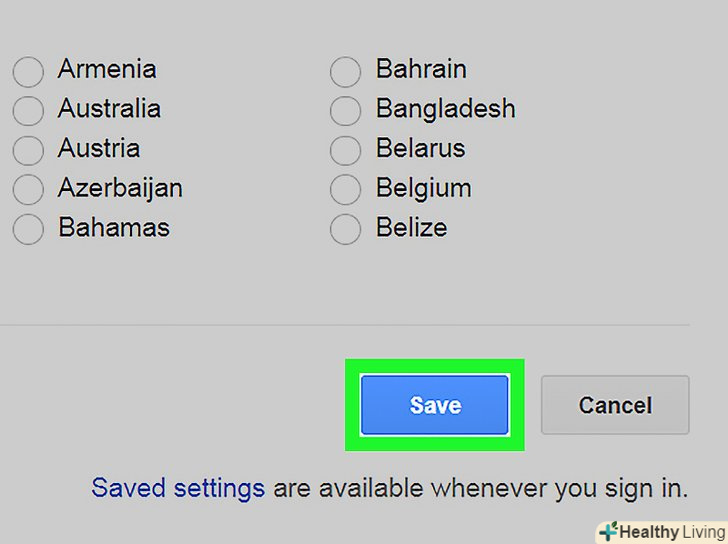
Task: Pick the Belarus radio button
Action: [x=345, y=150]
